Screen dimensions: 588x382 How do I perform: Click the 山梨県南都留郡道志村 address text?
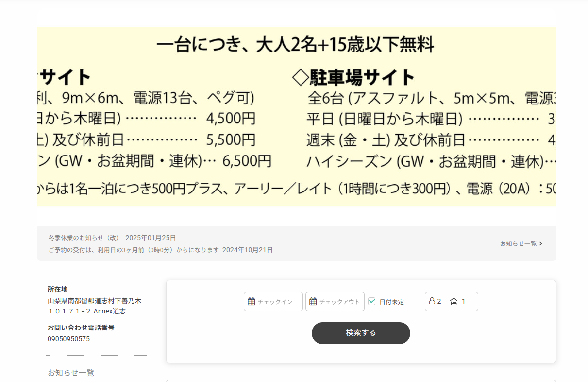[x=94, y=301]
